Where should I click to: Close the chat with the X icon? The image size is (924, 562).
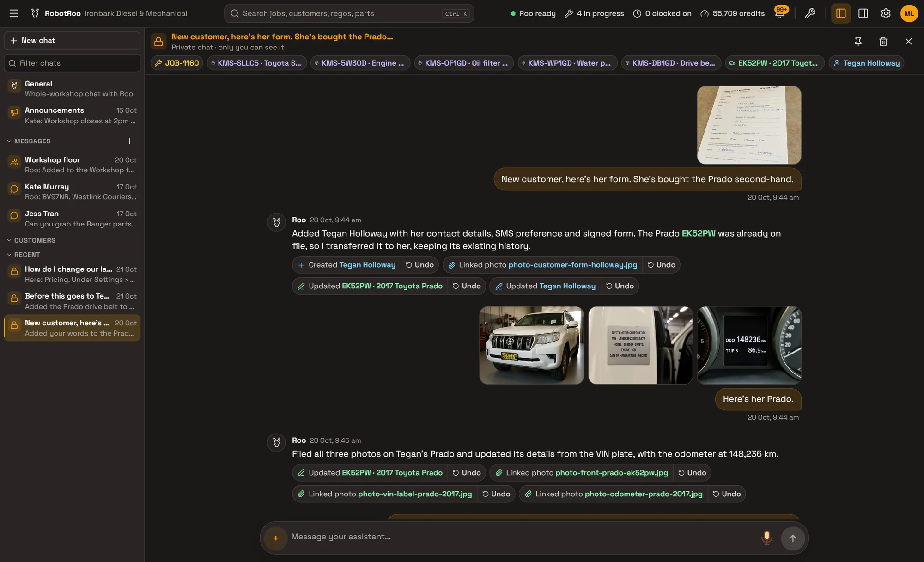point(908,42)
